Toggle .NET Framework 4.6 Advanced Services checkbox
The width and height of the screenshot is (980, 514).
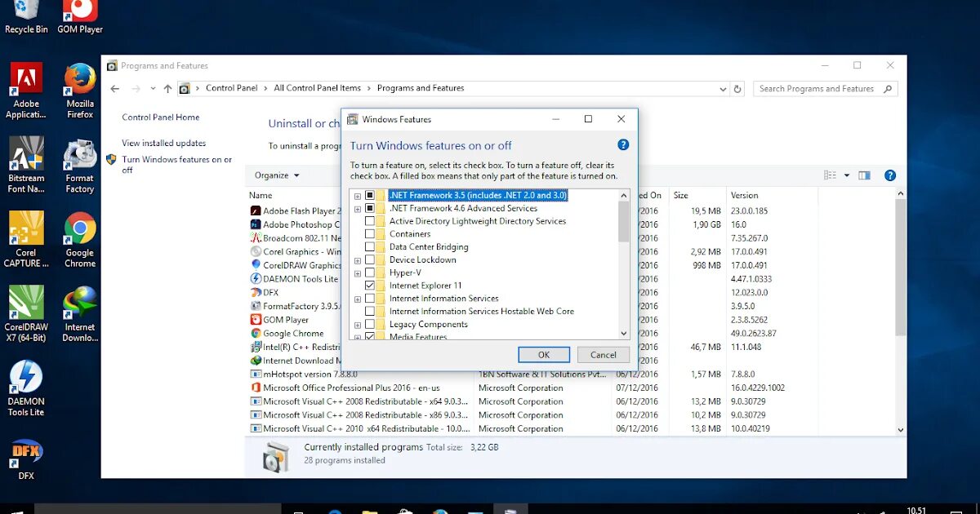(370, 208)
